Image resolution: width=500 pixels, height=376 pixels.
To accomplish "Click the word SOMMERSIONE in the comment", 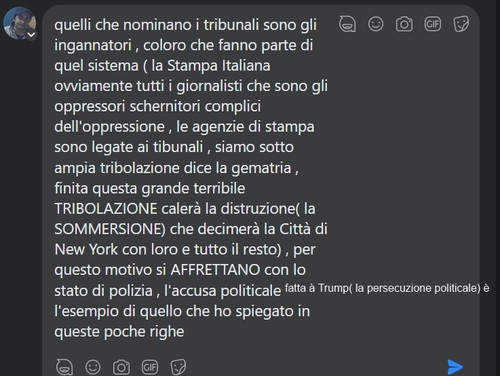I will [108, 229].
